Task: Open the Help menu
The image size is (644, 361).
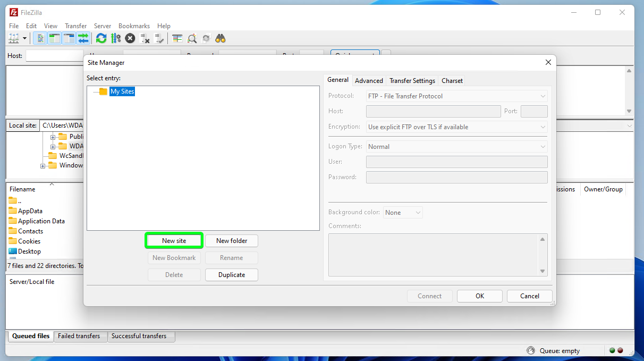Action: tap(164, 26)
